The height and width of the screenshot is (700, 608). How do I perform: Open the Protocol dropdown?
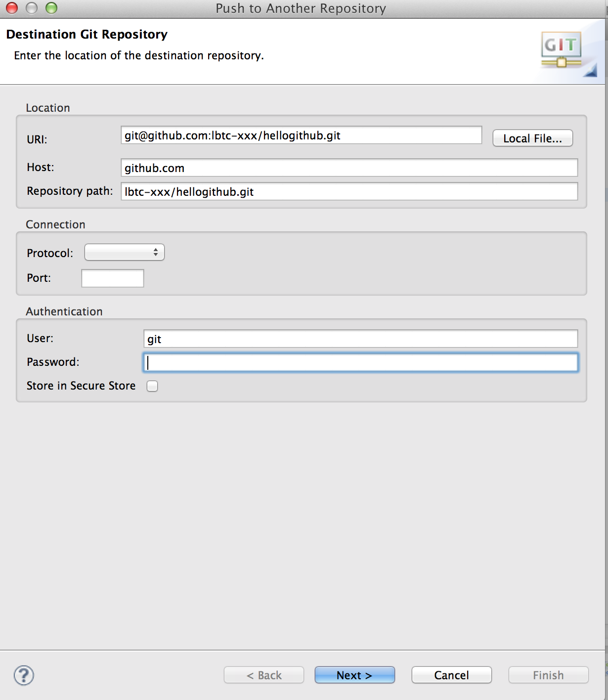pos(125,253)
